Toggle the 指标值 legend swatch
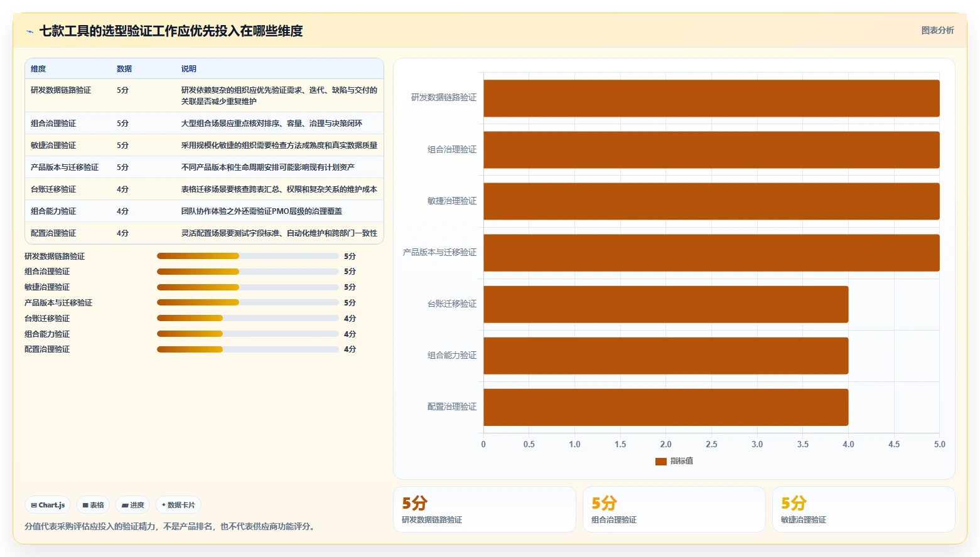 pyautogui.click(x=660, y=461)
